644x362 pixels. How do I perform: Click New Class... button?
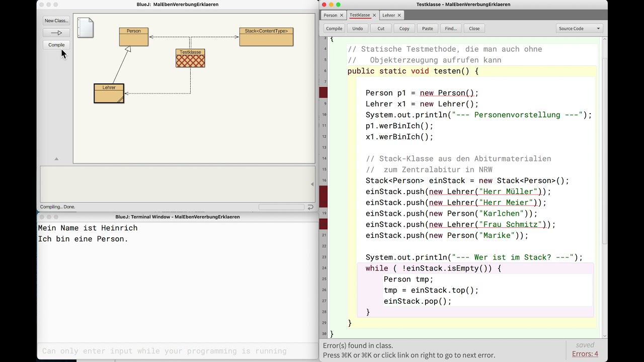coord(56,21)
